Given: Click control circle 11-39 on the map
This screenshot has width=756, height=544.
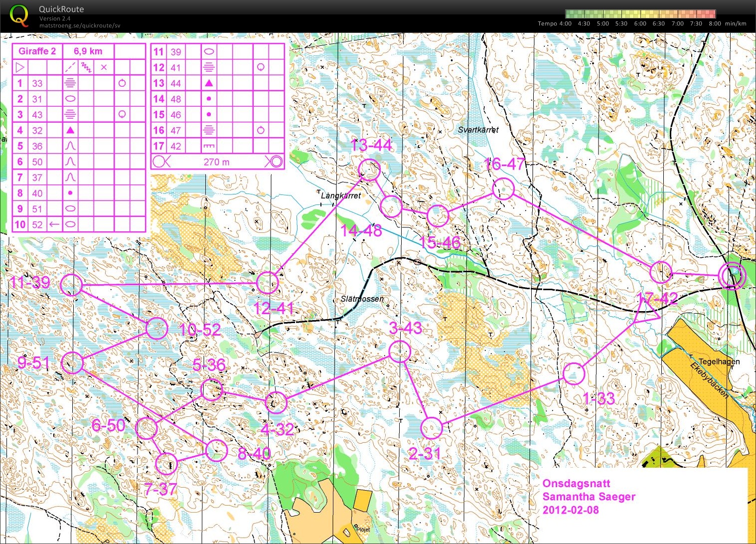Looking at the screenshot, I should (71, 285).
